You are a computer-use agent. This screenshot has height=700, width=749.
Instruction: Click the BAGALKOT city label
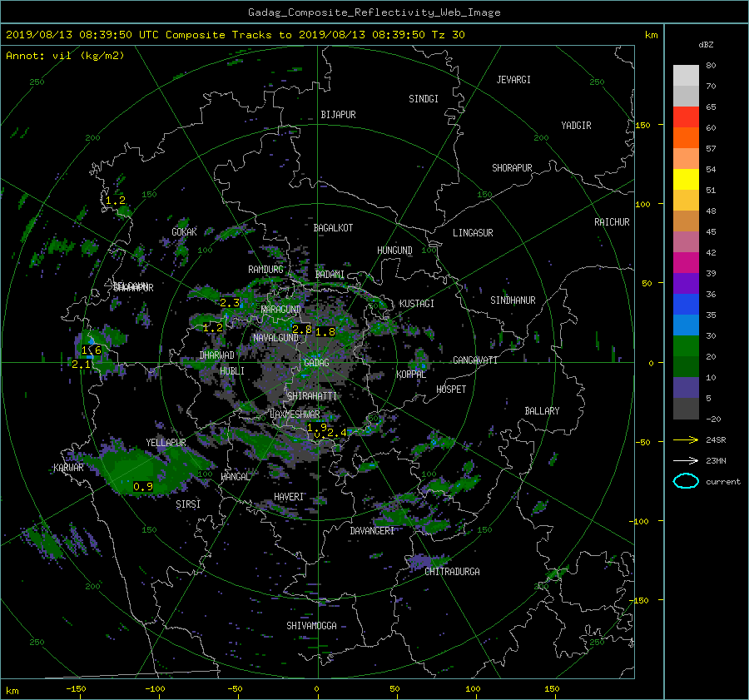click(333, 228)
